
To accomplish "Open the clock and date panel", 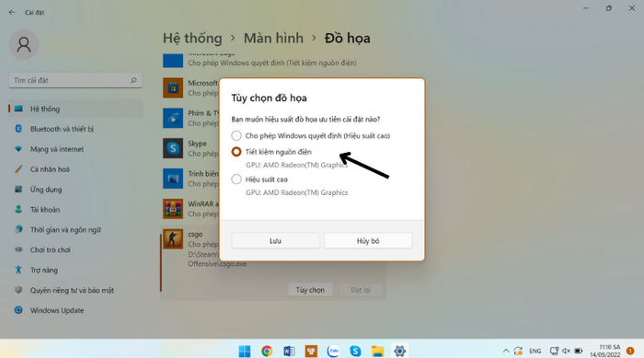I will tap(605, 351).
